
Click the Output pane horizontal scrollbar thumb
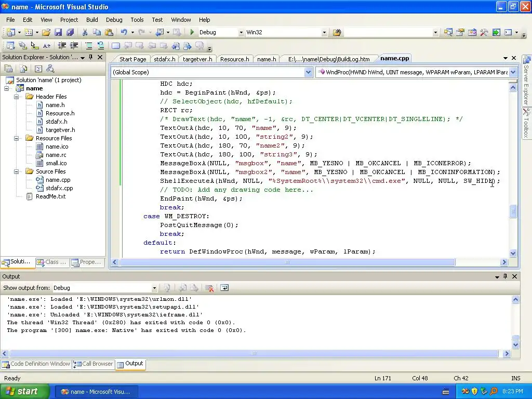coord(254,353)
